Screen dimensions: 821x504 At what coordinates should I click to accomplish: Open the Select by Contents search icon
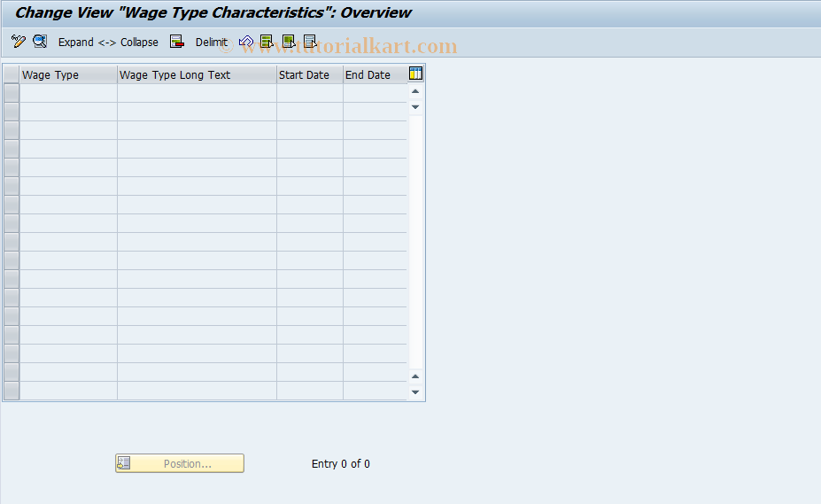tap(40, 42)
